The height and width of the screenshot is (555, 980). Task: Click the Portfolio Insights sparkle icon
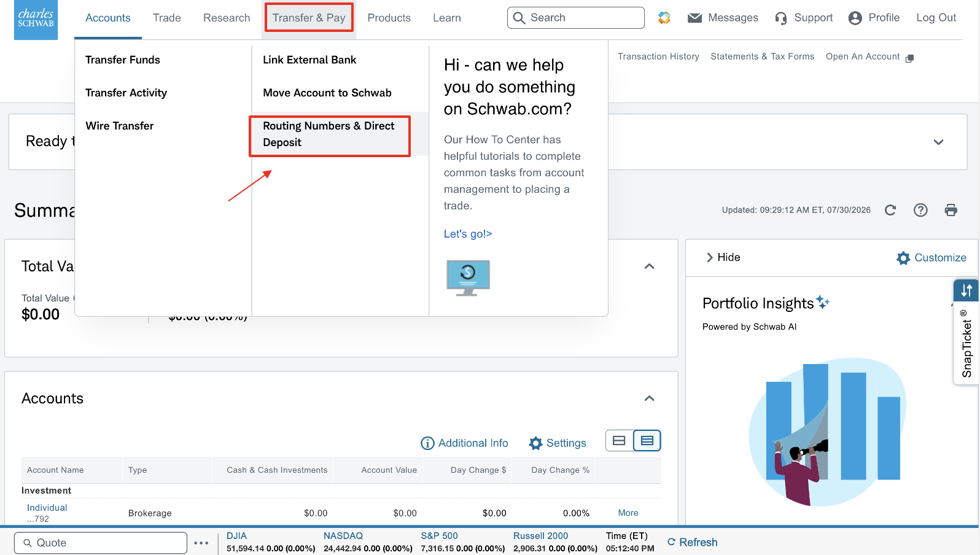click(x=823, y=301)
